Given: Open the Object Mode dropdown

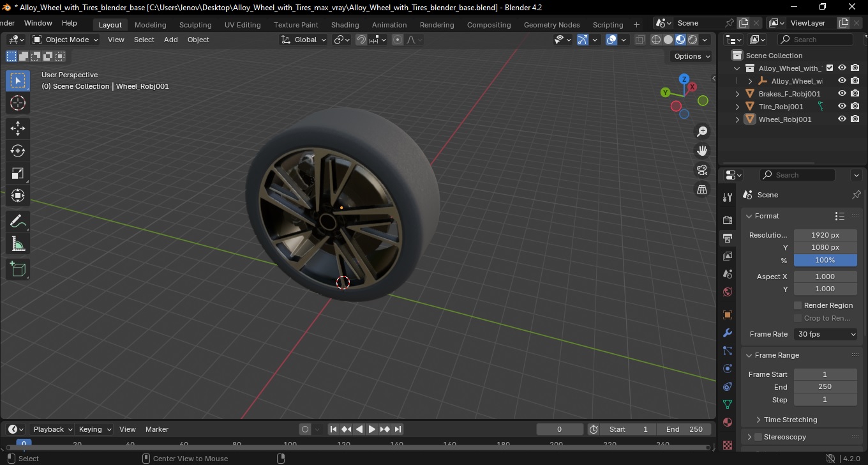Looking at the screenshot, I should [x=66, y=40].
